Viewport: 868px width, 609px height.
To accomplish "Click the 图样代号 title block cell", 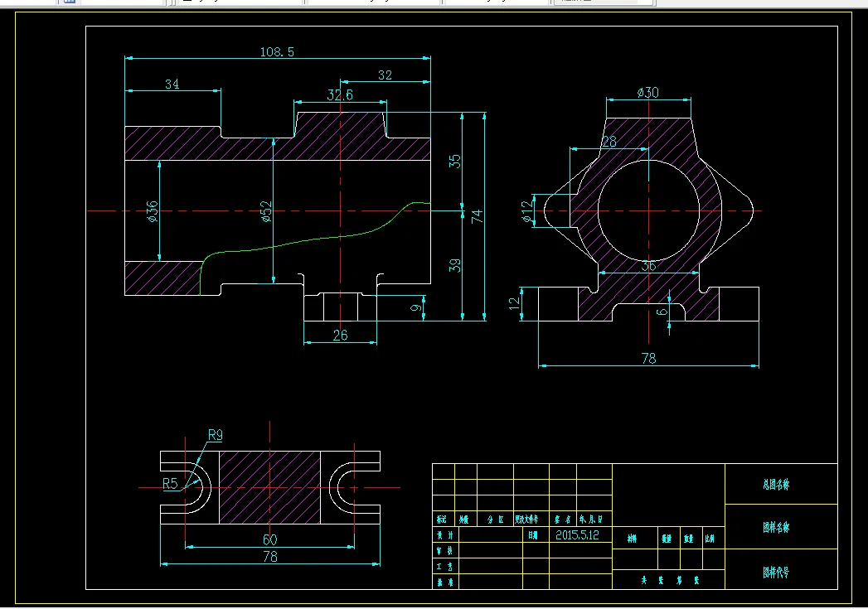I will pos(776,573).
